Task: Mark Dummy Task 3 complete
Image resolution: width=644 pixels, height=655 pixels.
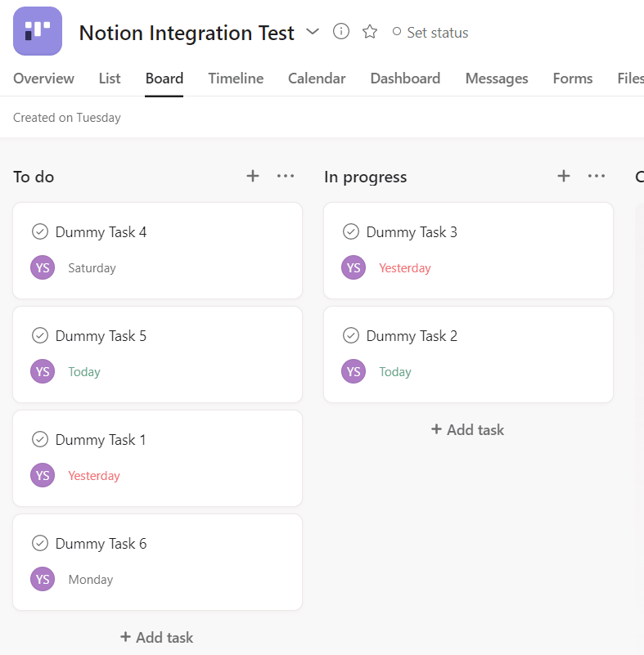Action: [351, 231]
